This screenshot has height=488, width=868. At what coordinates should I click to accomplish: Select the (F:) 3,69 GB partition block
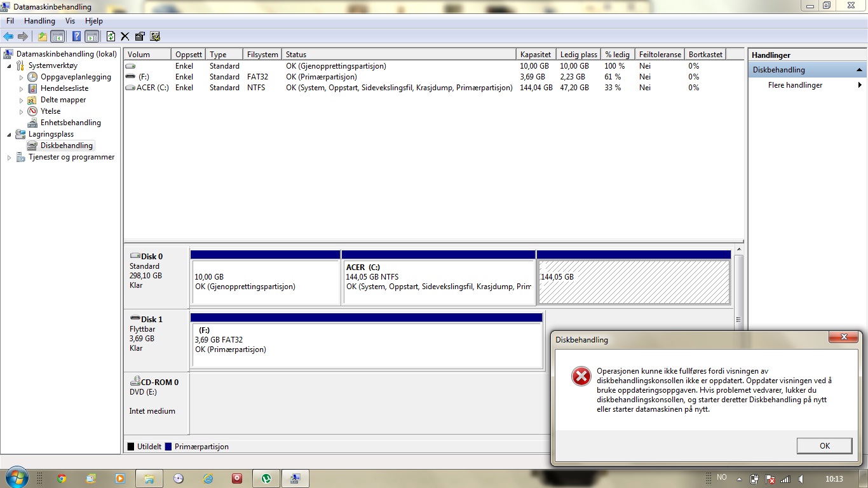(x=367, y=341)
